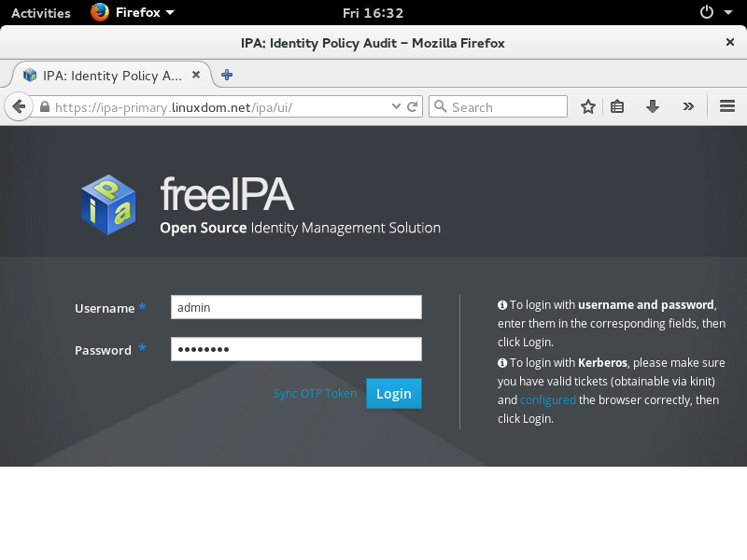Click the bookmark star icon
This screenshot has width=747, height=560.
point(588,105)
